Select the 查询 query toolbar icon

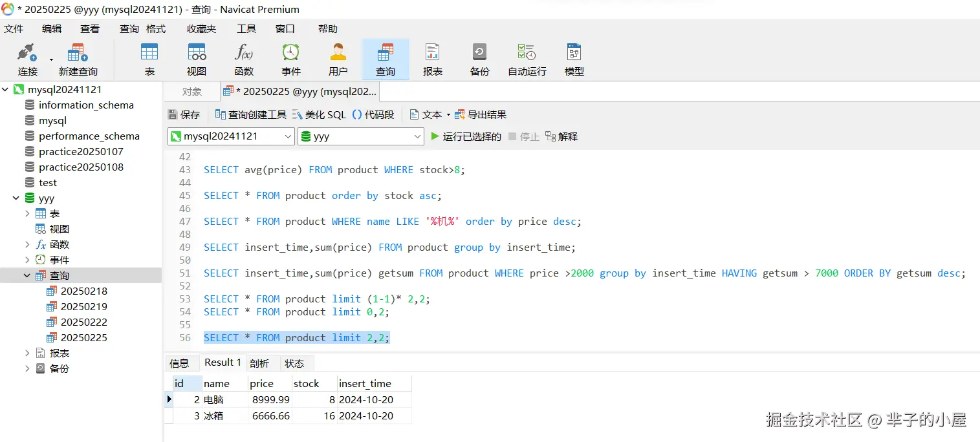point(386,59)
